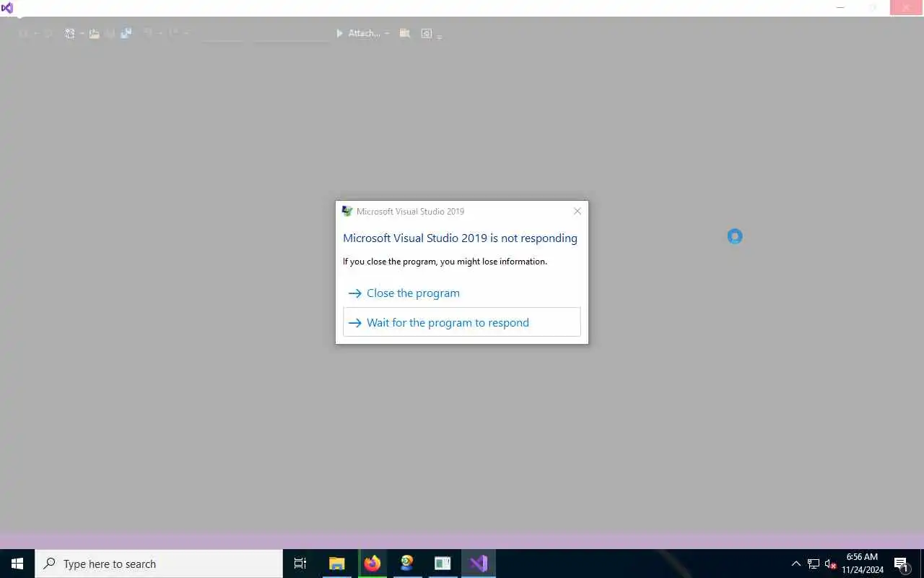Image resolution: width=924 pixels, height=578 pixels.
Task: Click the Open File toolbar icon
Action: click(94, 33)
